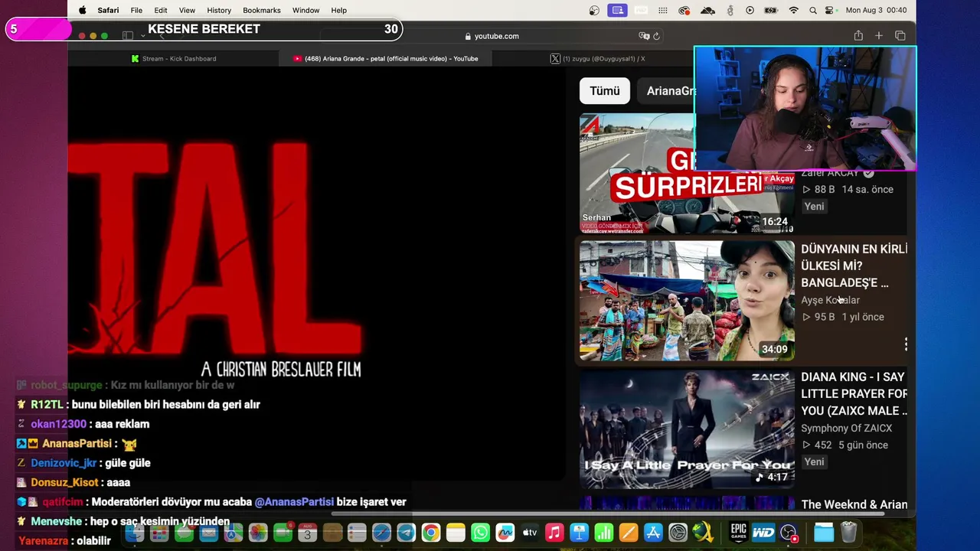Open Music from the Dock
980x551 pixels.
(554, 533)
